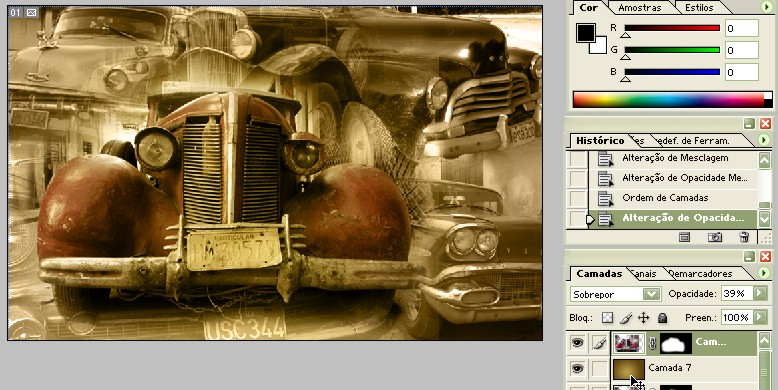Image resolution: width=778 pixels, height=390 pixels.
Task: Open the Camadas panel flyout menu
Action: point(765,273)
